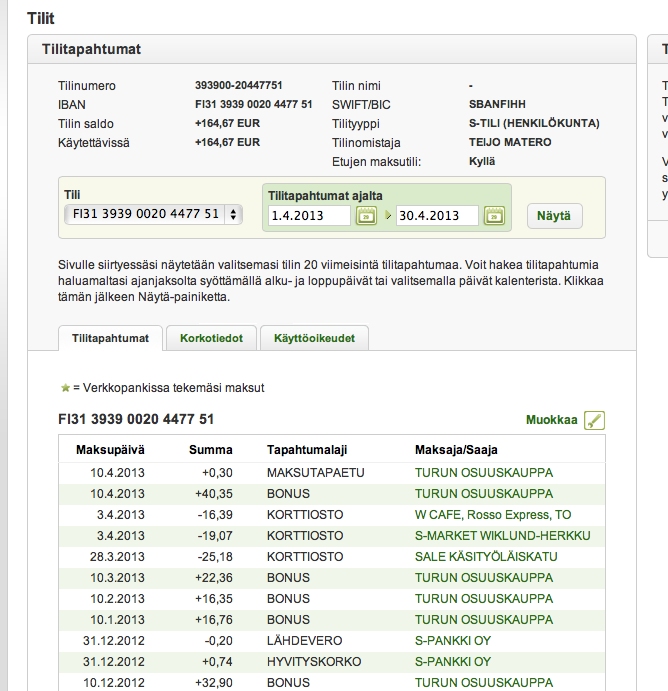Open W CAFE, Rosso Express payee link
The width and height of the screenshot is (668, 691).
pyautogui.click(x=493, y=514)
